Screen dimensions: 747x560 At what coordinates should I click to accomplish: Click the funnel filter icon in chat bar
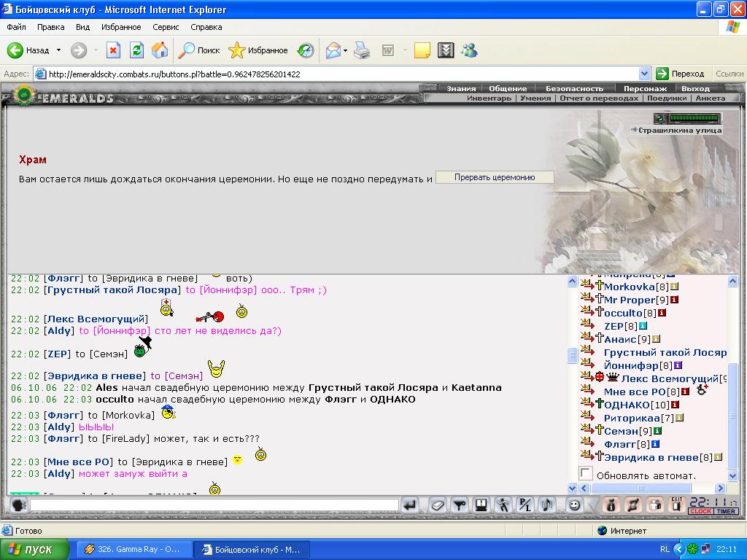click(x=460, y=505)
